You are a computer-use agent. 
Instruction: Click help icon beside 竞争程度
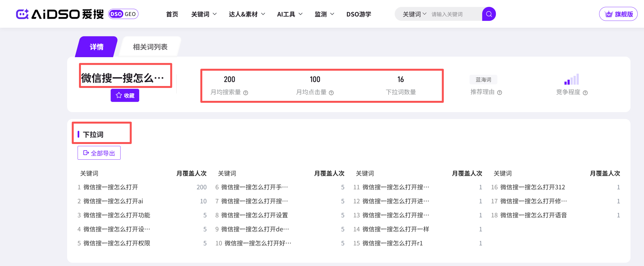[x=585, y=93]
